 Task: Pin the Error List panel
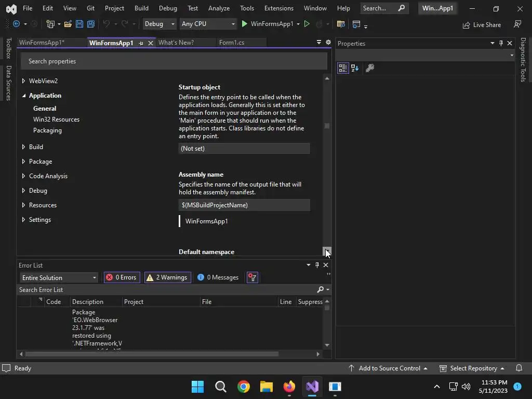[317, 265]
